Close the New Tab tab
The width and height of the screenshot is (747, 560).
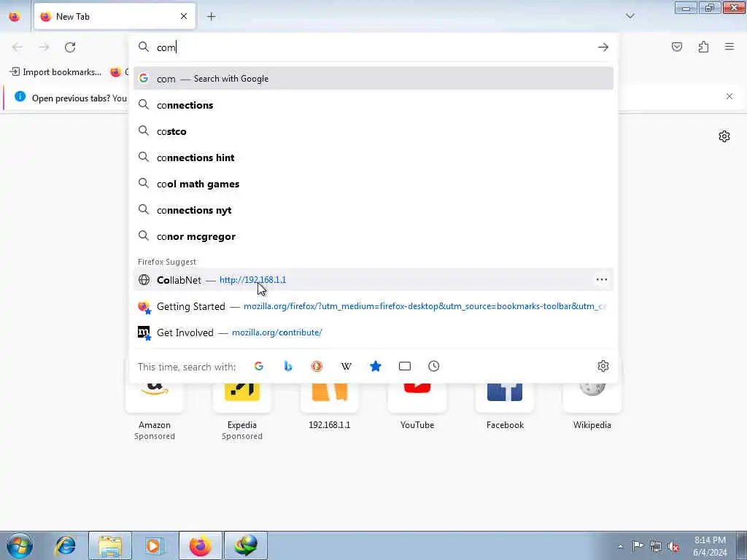pyautogui.click(x=184, y=16)
